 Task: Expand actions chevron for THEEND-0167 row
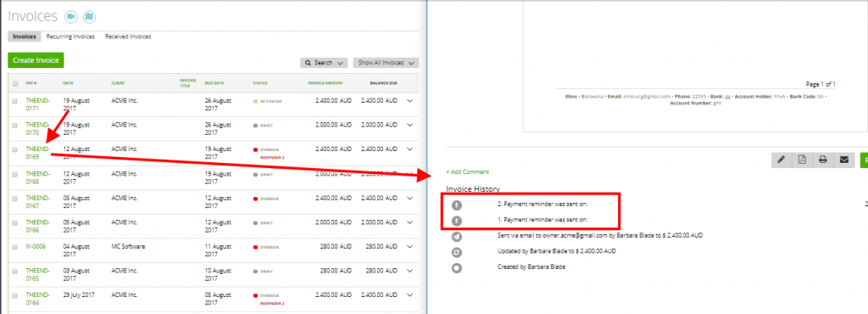tap(410, 199)
